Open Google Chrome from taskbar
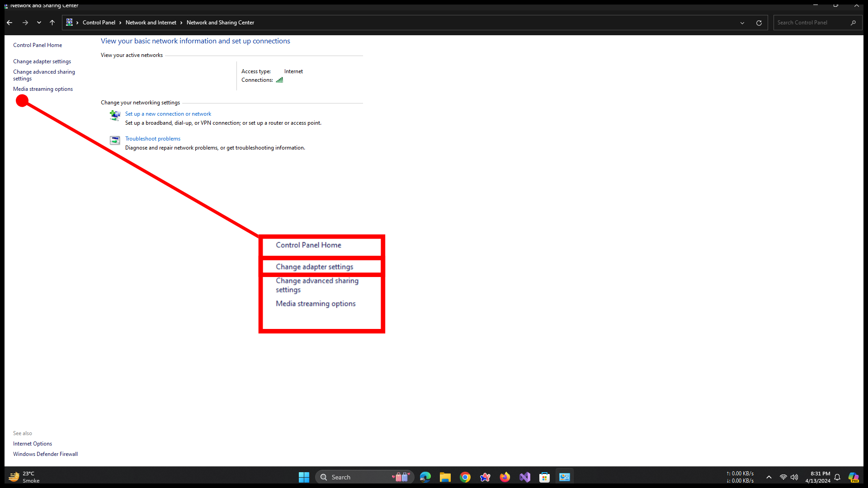The image size is (868, 488). click(465, 477)
